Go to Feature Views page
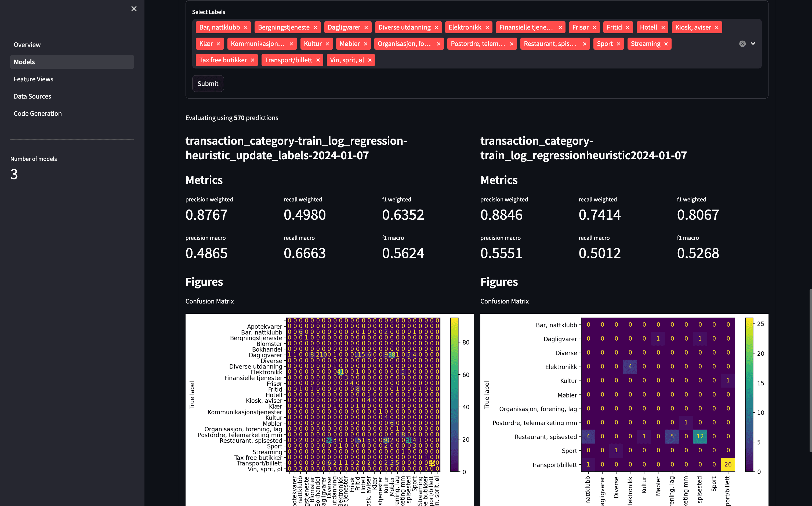Image resolution: width=812 pixels, height=506 pixels. pos(72,79)
